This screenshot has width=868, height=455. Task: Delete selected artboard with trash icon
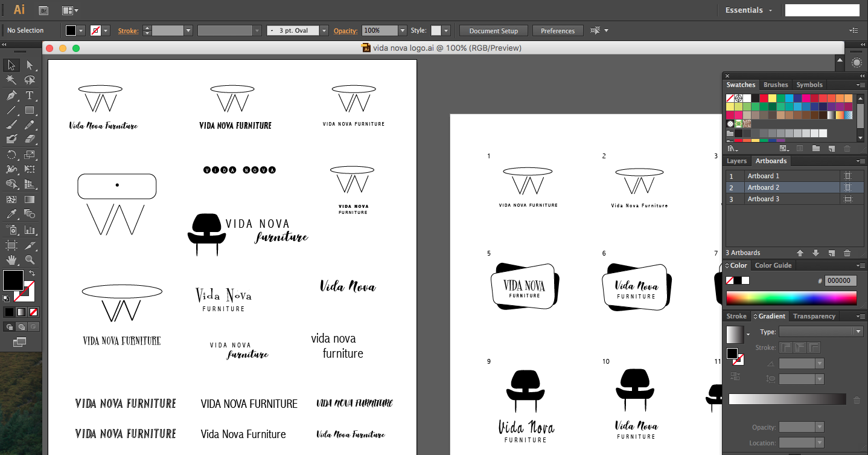tap(847, 253)
